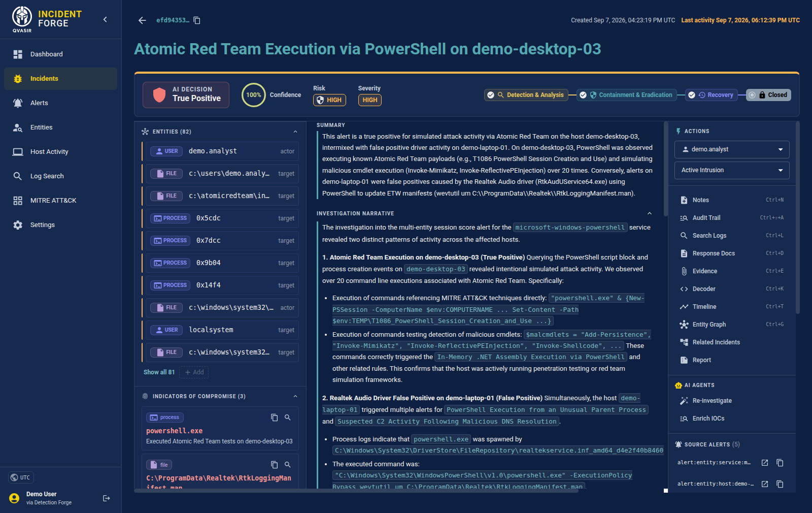
Task: Open Settings in the sidebar
Action: coord(60,225)
